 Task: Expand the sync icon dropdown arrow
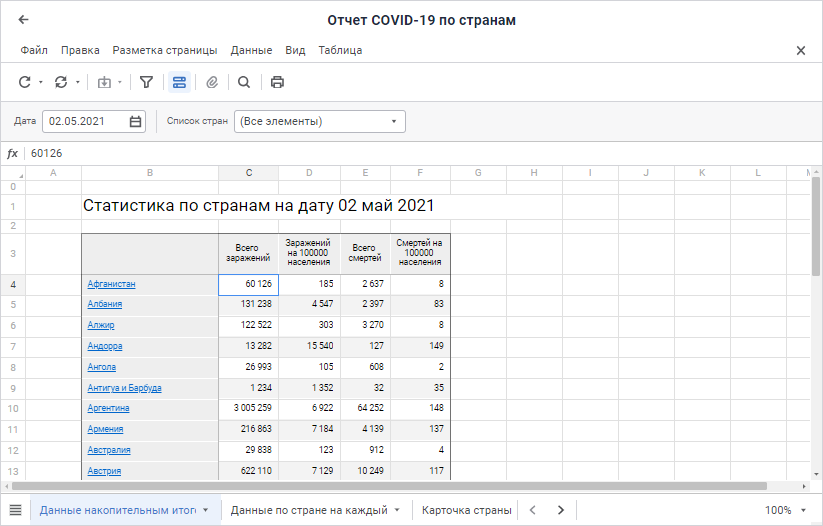[x=78, y=82]
